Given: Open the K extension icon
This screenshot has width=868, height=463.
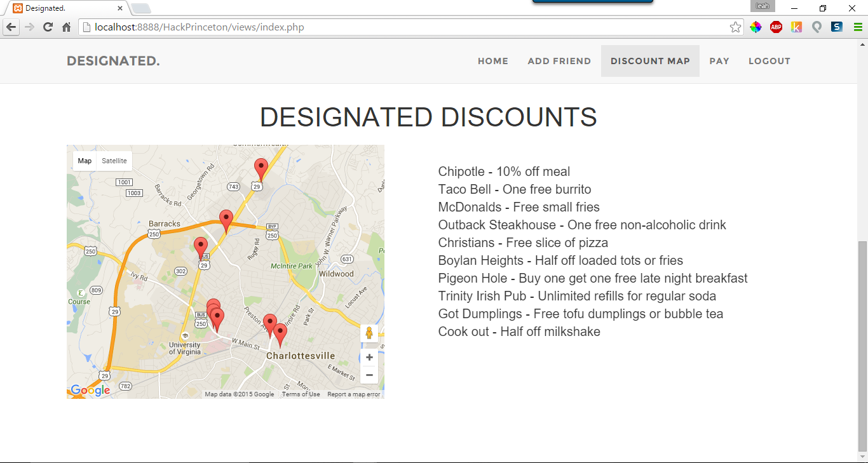Looking at the screenshot, I should (x=796, y=27).
